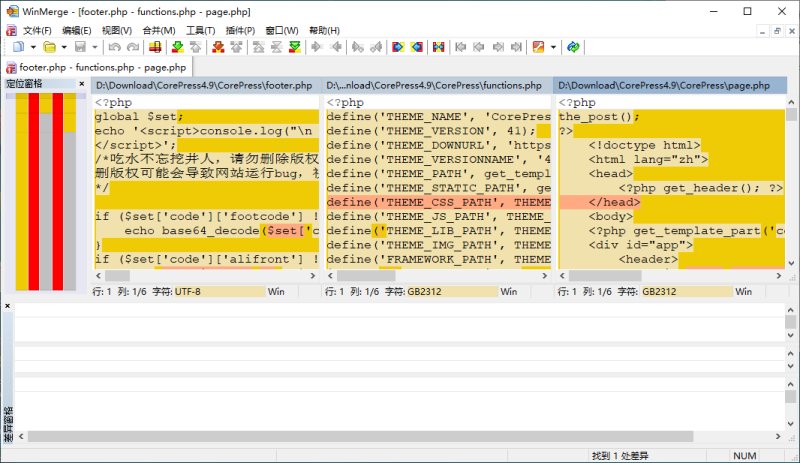
Task: Open the 窗口(W) menu
Action: click(282, 30)
